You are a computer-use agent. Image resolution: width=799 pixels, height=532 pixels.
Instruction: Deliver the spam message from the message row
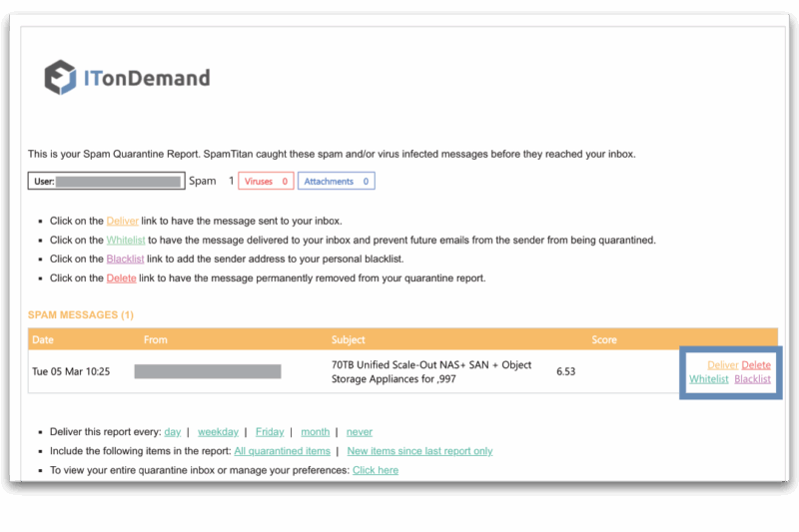click(x=722, y=365)
